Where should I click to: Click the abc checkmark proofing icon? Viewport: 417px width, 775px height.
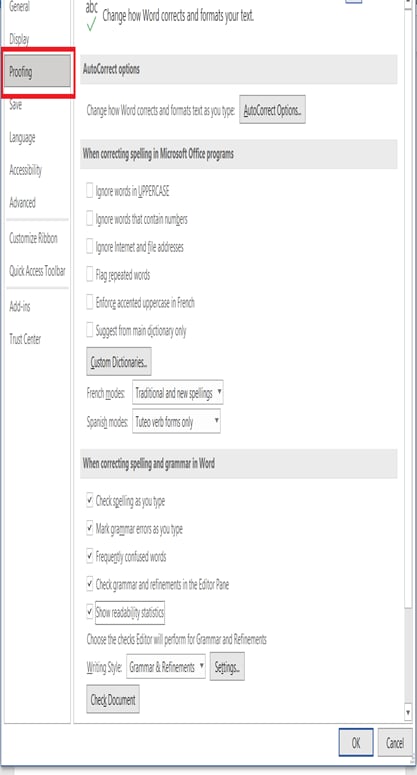click(92, 16)
